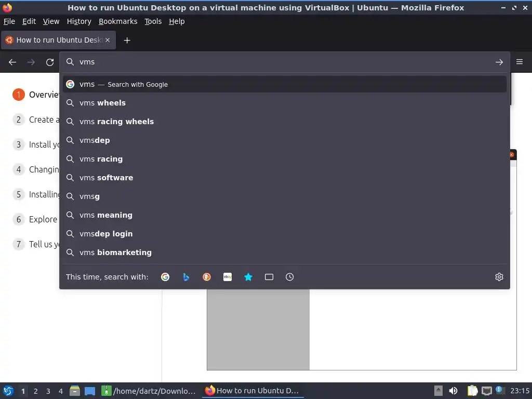This screenshot has width=532, height=399.
Task: Click the removable media eject tray icon
Action: (x=438, y=391)
